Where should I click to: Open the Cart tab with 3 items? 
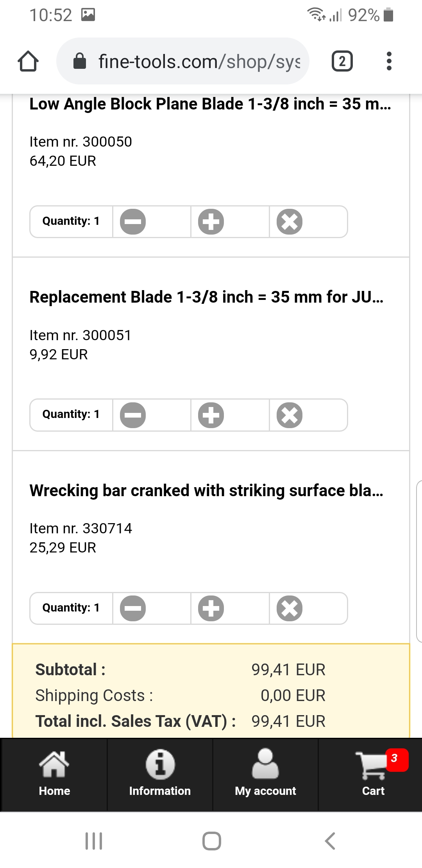click(x=373, y=774)
